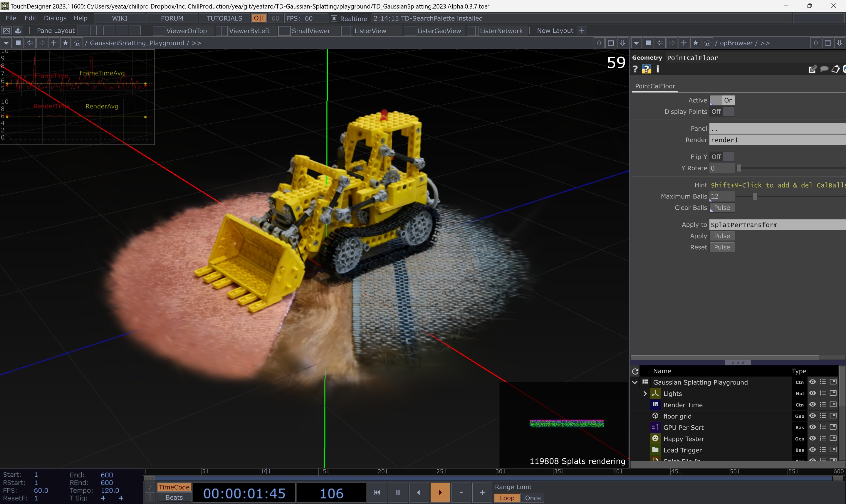846x504 pixels.
Task: Click the Once range limit button
Action: [x=533, y=498]
